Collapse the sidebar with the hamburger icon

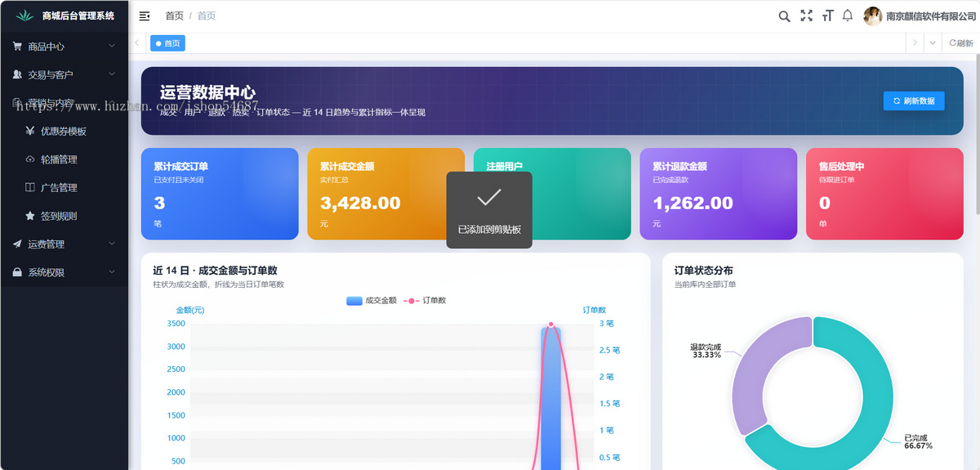pyautogui.click(x=145, y=16)
